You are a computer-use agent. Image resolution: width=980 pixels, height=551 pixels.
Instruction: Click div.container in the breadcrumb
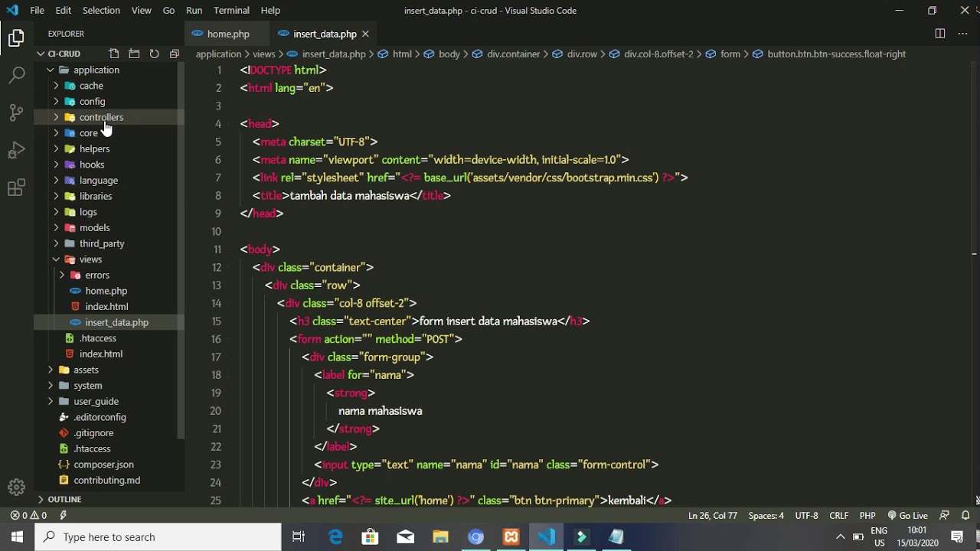(x=513, y=54)
